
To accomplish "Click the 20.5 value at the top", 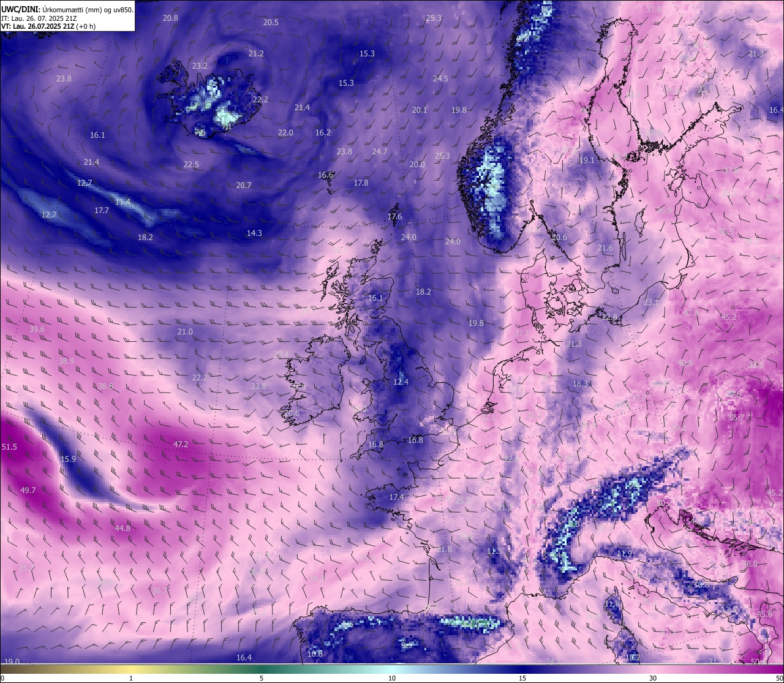I will 271,22.
